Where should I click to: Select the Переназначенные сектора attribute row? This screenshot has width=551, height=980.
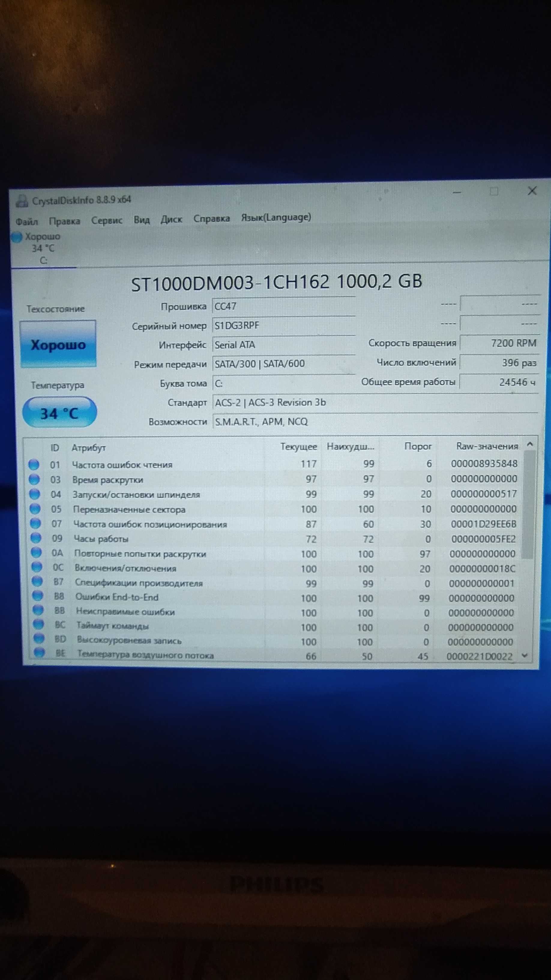pos(274,509)
